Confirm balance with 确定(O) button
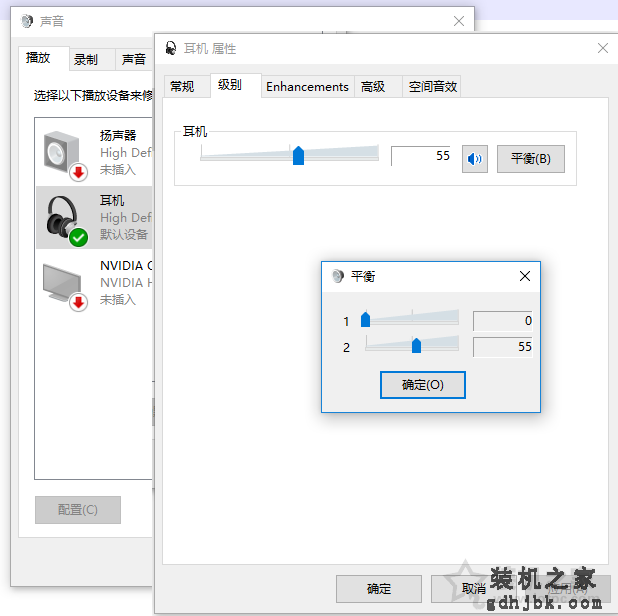Image resolution: width=618 pixels, height=616 pixels. pyautogui.click(x=423, y=385)
